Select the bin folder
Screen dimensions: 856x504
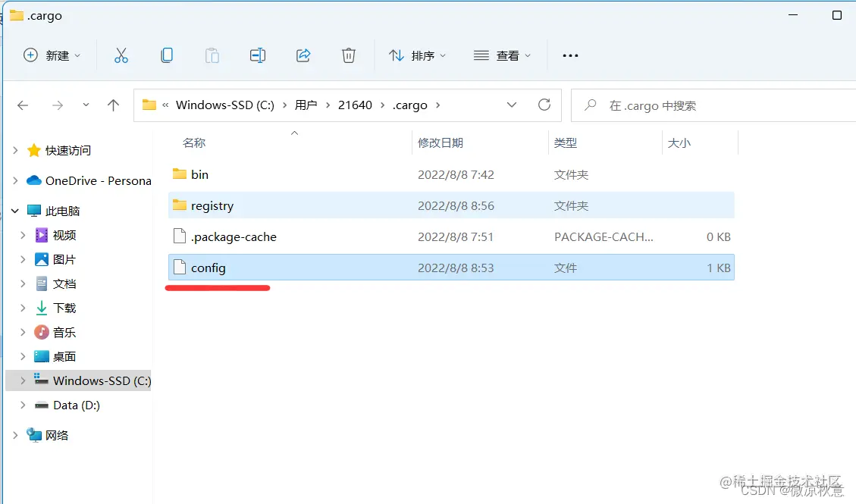pyautogui.click(x=451, y=174)
